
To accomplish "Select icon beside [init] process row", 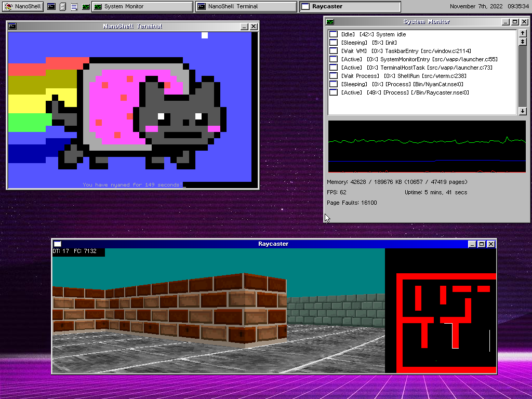I will [x=334, y=43].
